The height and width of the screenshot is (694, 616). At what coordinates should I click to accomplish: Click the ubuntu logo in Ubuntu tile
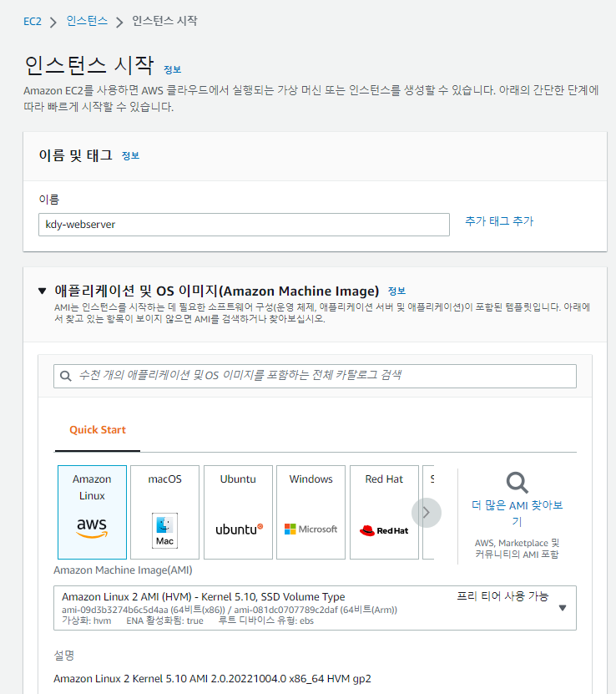pos(240,529)
